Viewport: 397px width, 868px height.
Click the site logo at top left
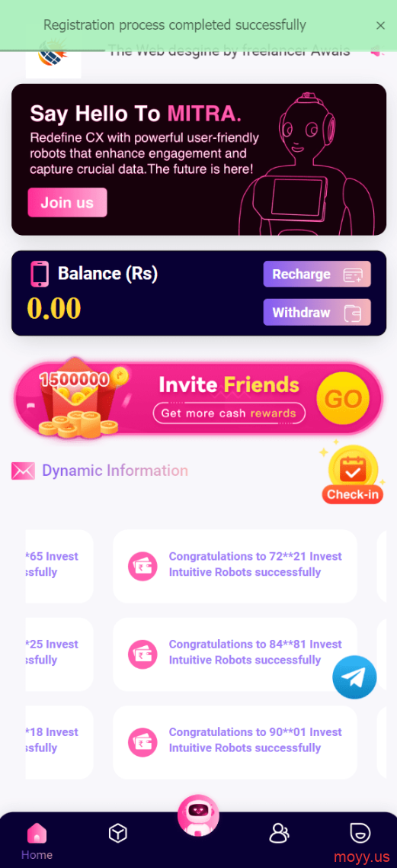(53, 56)
